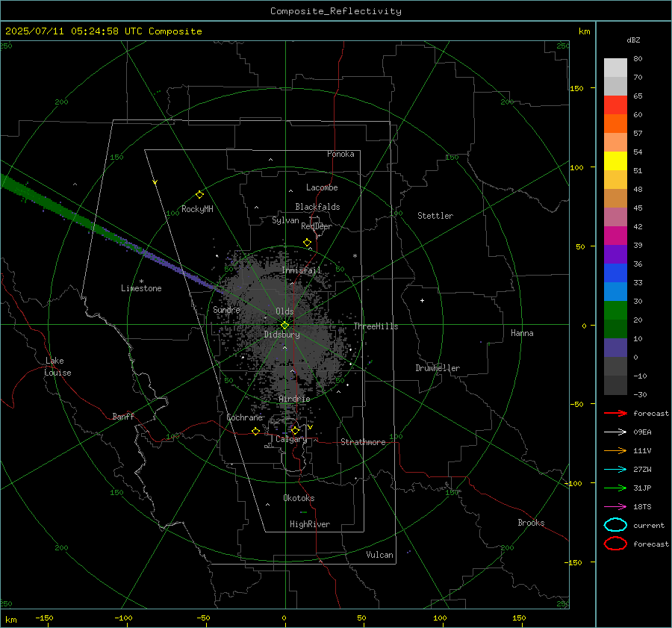The image size is (672, 628).
Task: Click the Blackfalds city label
Action: pyautogui.click(x=317, y=207)
